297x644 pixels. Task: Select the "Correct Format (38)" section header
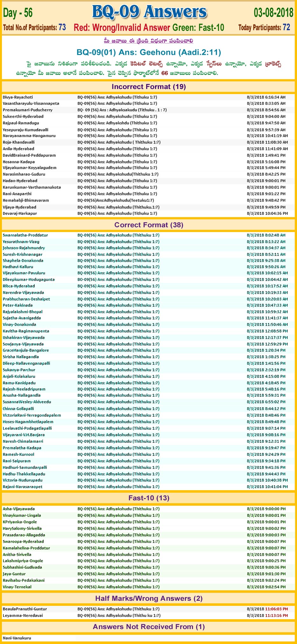pos(149,225)
